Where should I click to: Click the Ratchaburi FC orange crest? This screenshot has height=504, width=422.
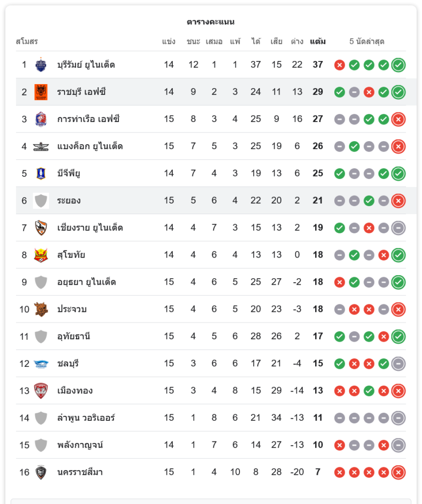41,92
